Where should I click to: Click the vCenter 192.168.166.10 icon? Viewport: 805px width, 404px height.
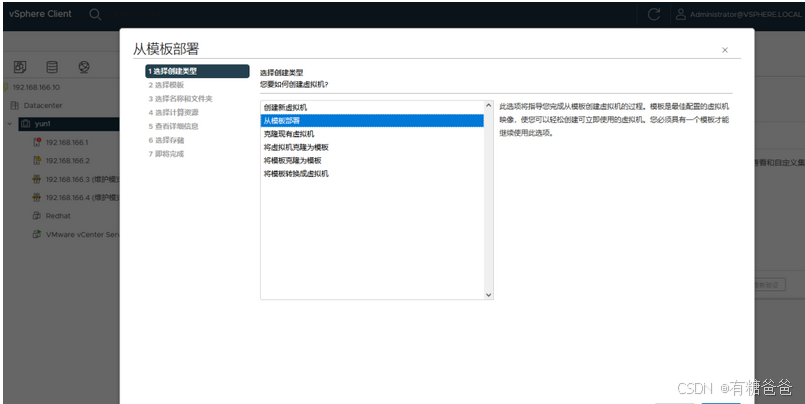click(6, 87)
